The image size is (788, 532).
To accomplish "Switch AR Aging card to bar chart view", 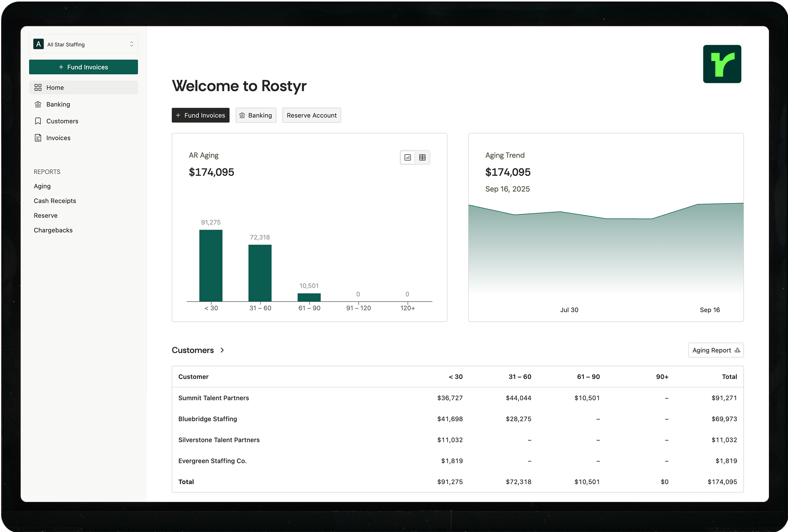I will pos(408,157).
